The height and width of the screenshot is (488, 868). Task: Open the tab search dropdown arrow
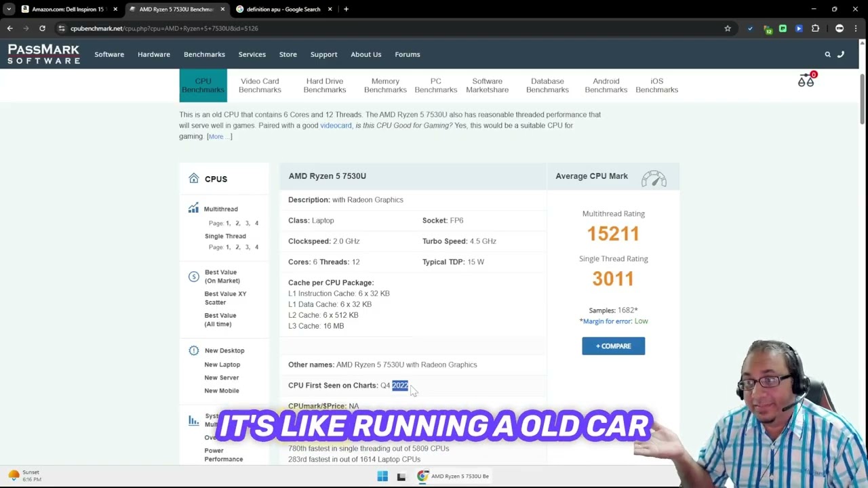pyautogui.click(x=9, y=9)
